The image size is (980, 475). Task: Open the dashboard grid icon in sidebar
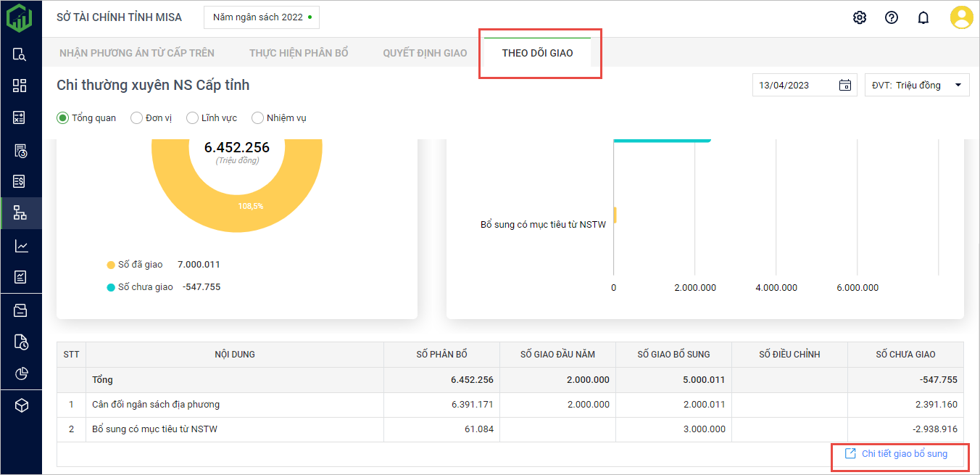[20, 86]
